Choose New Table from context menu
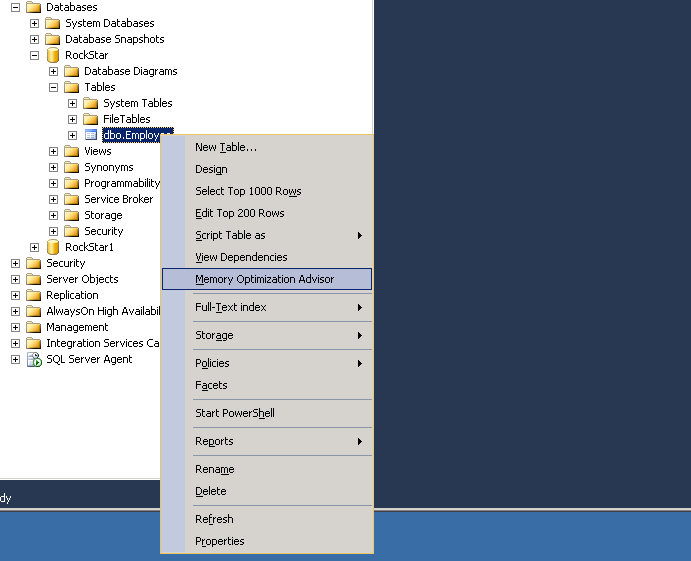 (x=226, y=147)
